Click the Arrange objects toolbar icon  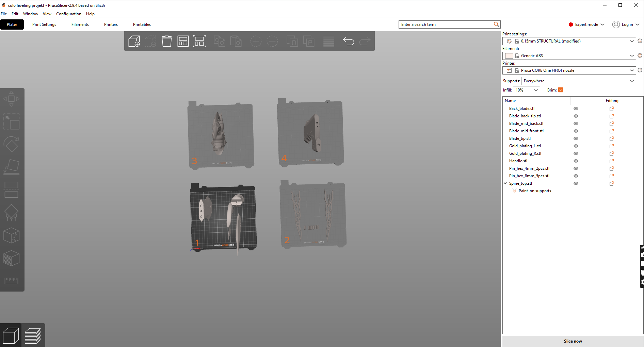coord(183,42)
